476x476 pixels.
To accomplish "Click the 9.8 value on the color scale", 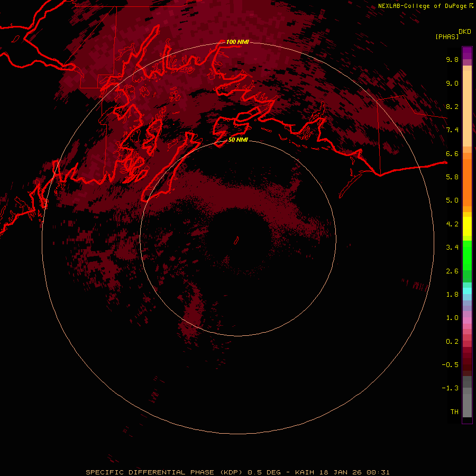I will [x=452, y=59].
